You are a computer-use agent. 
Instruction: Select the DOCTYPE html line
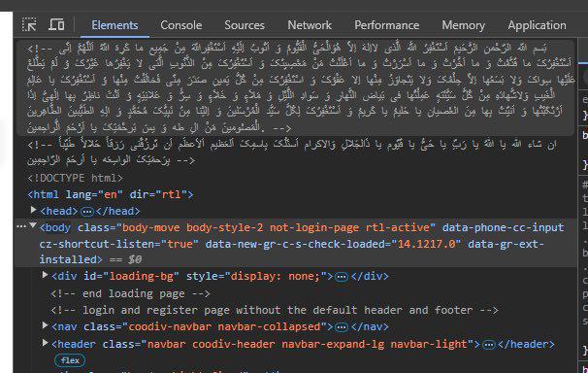tap(76, 178)
